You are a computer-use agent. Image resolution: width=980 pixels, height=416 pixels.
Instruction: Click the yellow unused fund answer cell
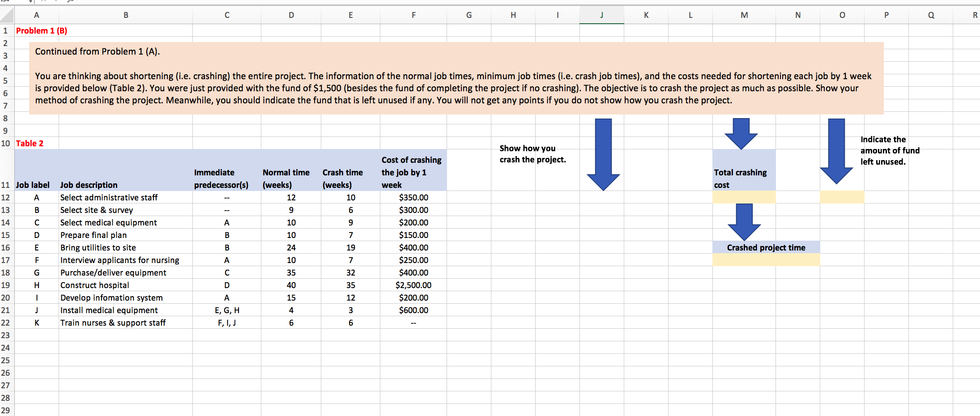coord(842,197)
